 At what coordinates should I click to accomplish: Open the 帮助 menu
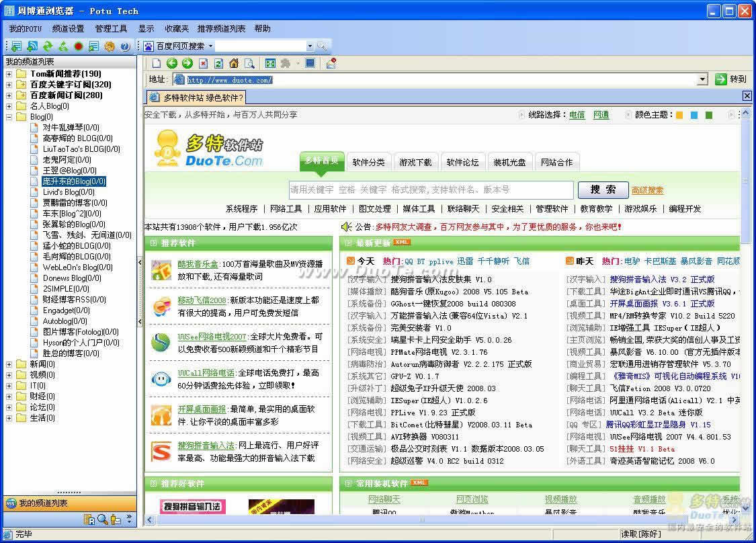click(262, 29)
